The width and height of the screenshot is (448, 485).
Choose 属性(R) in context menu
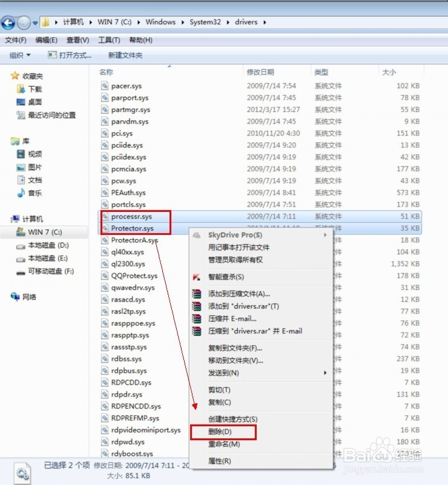click(262, 461)
